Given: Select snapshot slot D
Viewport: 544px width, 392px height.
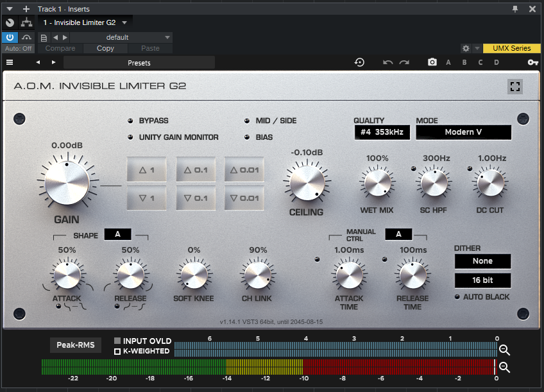Looking at the screenshot, I should pos(497,62).
